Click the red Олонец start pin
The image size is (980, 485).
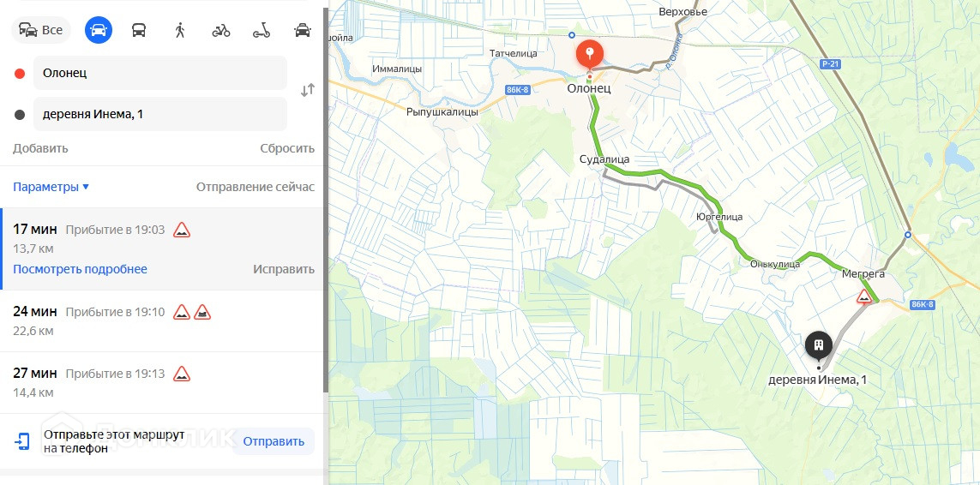[x=589, y=56]
